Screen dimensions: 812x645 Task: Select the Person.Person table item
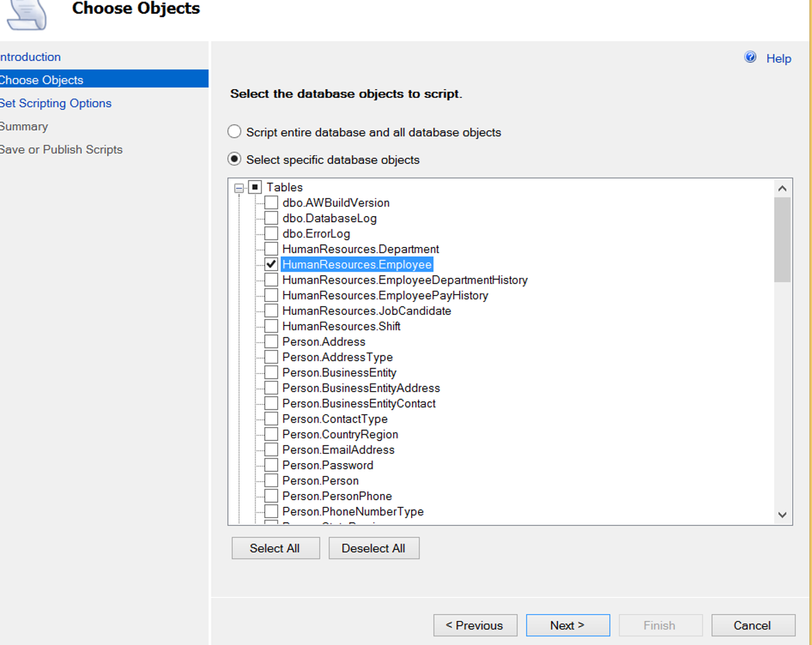tap(321, 480)
